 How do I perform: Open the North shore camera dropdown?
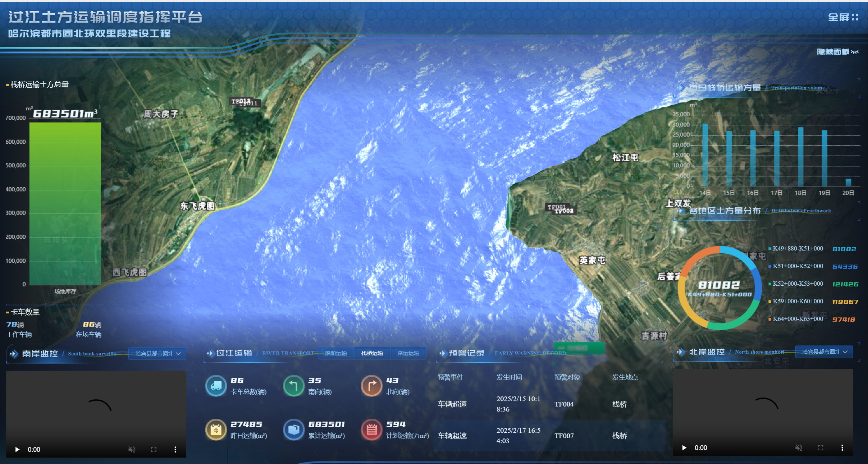(x=824, y=352)
